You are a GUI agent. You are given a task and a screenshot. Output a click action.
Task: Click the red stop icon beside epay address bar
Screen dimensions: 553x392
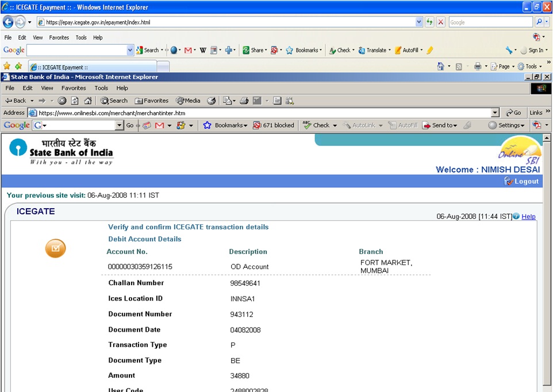click(440, 22)
